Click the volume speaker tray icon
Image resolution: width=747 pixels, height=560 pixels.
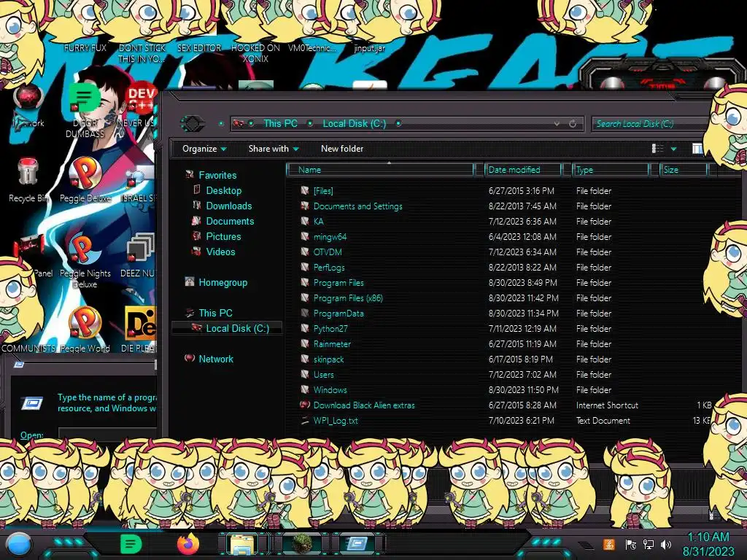point(666,545)
